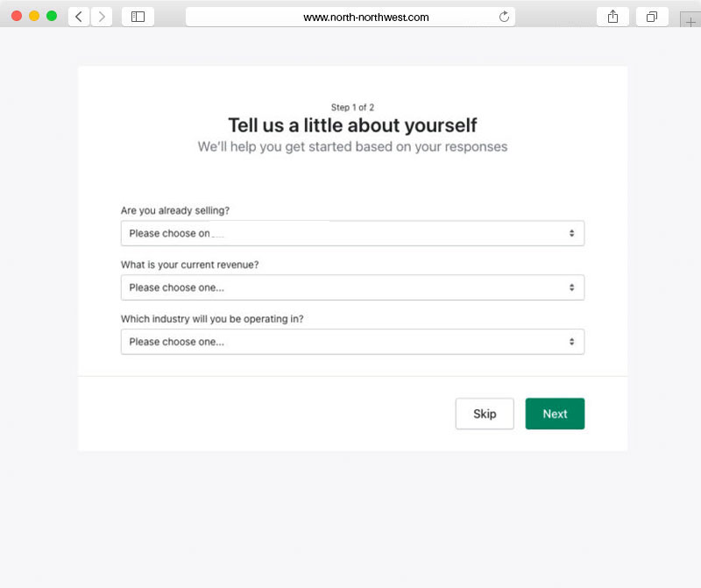Expand the 'What is your current revenue?' dropdown

click(352, 287)
